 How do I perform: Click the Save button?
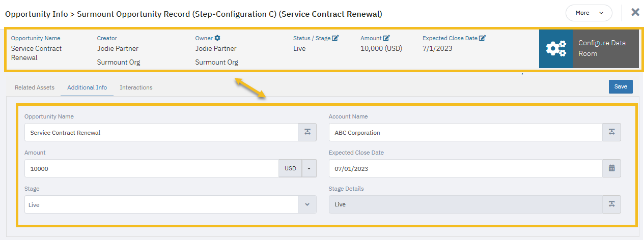click(x=621, y=86)
